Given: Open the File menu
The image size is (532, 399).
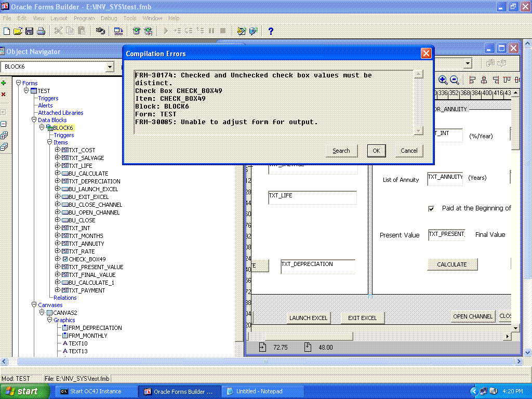Looking at the screenshot, I should [7, 18].
